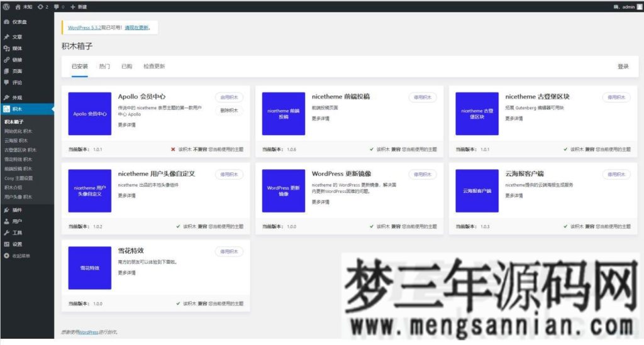This screenshot has width=644, height=345.
Task: Click the nicetheme 前端投稿 thumbnail
Action: pyautogui.click(x=284, y=114)
